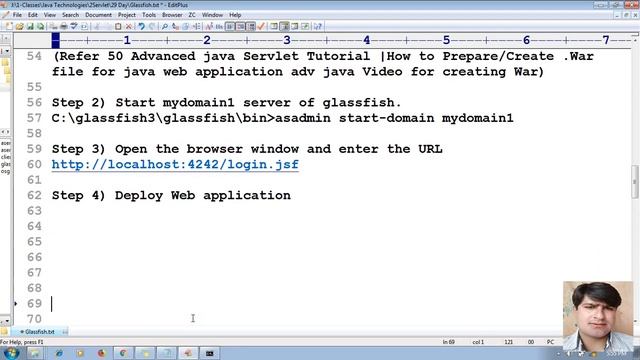
Task: Click the red X Delete icon
Action: [129, 27]
